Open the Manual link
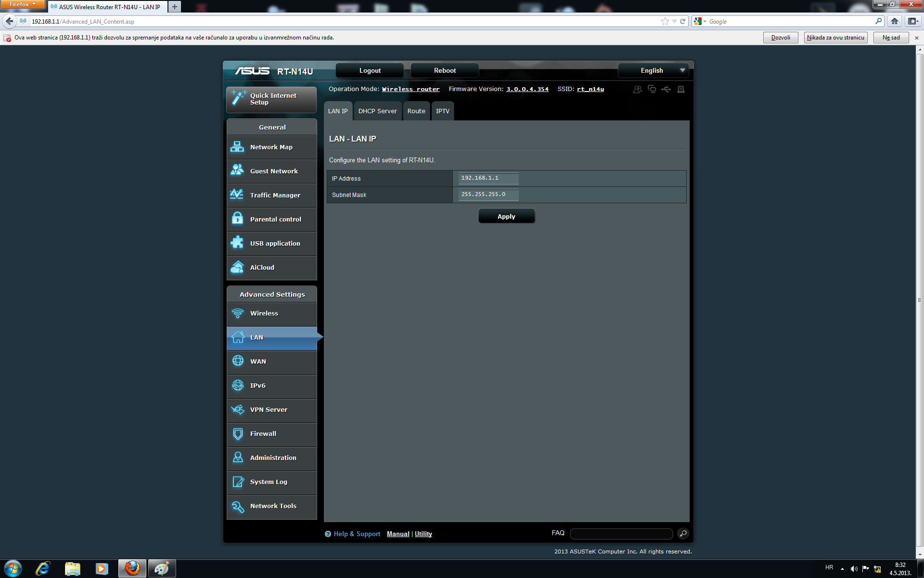Viewport: 924px width, 578px height. 398,534
